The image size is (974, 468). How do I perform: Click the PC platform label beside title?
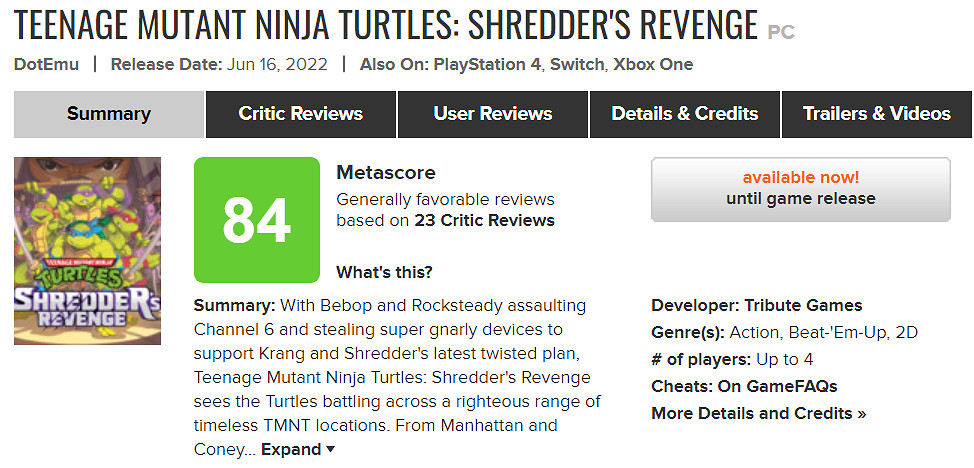(x=781, y=31)
